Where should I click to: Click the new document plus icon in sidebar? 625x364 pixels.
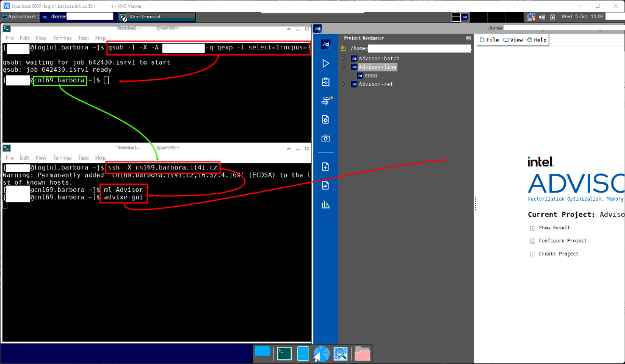tap(325, 166)
